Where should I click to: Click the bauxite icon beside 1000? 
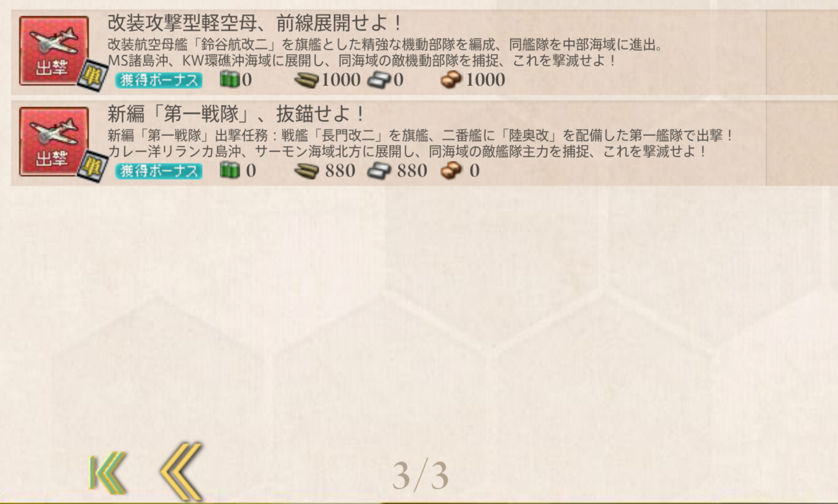coord(451,80)
